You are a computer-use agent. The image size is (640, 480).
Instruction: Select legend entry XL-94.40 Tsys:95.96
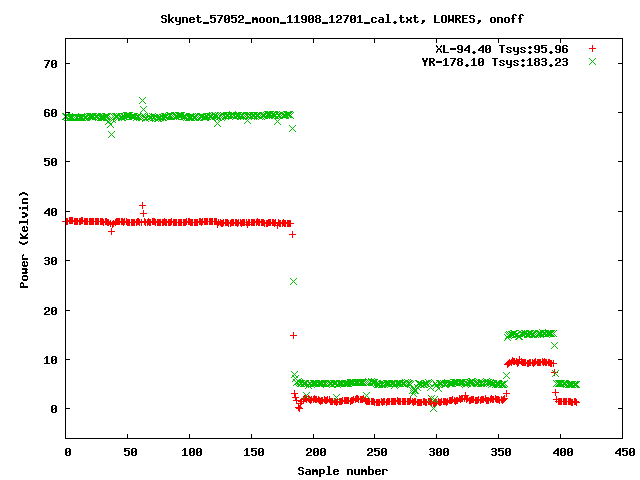(x=502, y=49)
